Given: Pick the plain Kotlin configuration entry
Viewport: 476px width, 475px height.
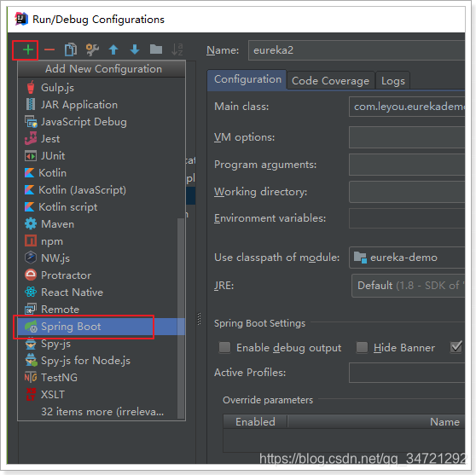Looking at the screenshot, I should pos(102,173).
